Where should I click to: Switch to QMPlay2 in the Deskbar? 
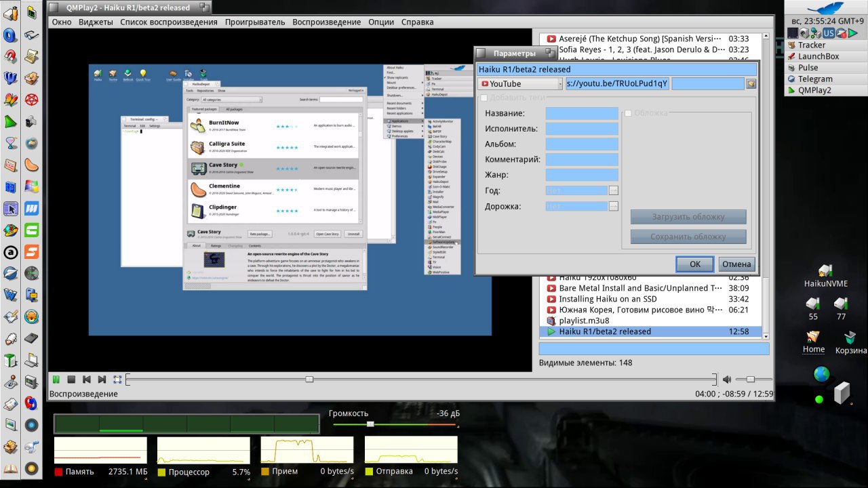825,90
